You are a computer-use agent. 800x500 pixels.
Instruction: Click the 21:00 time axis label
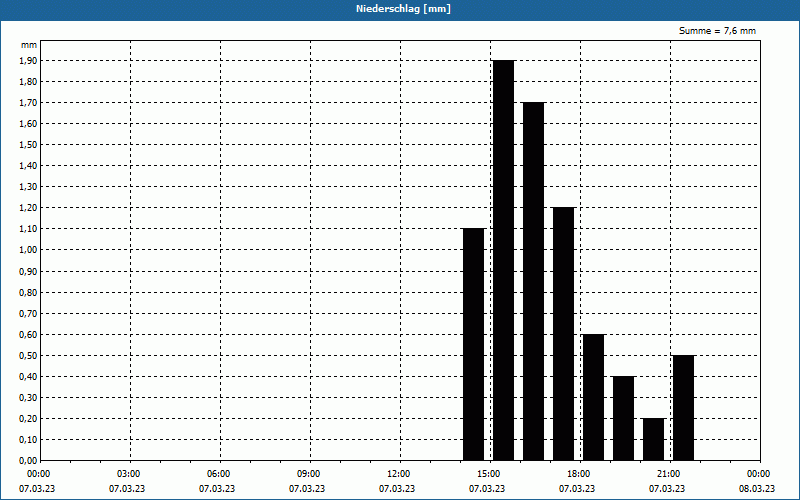coord(670,474)
